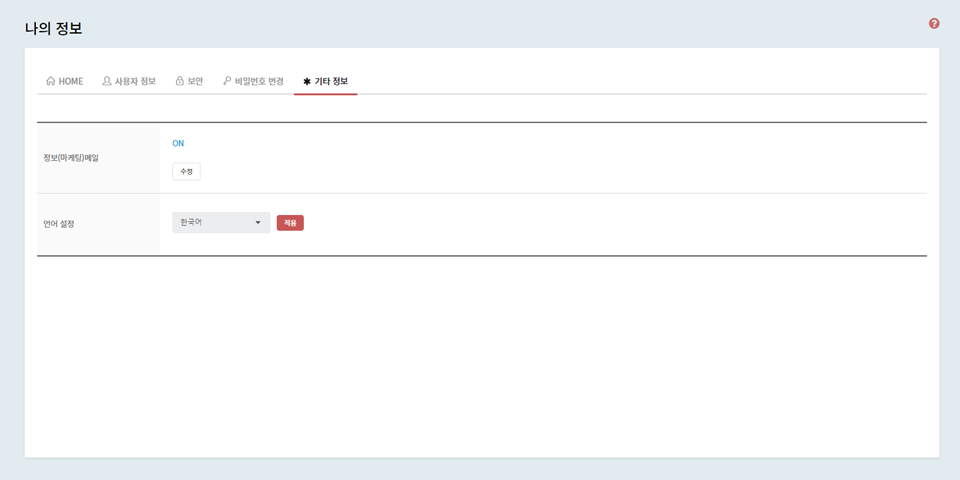This screenshot has height=480, width=960.
Task: Click the 언어 설정 row label
Action: [59, 224]
